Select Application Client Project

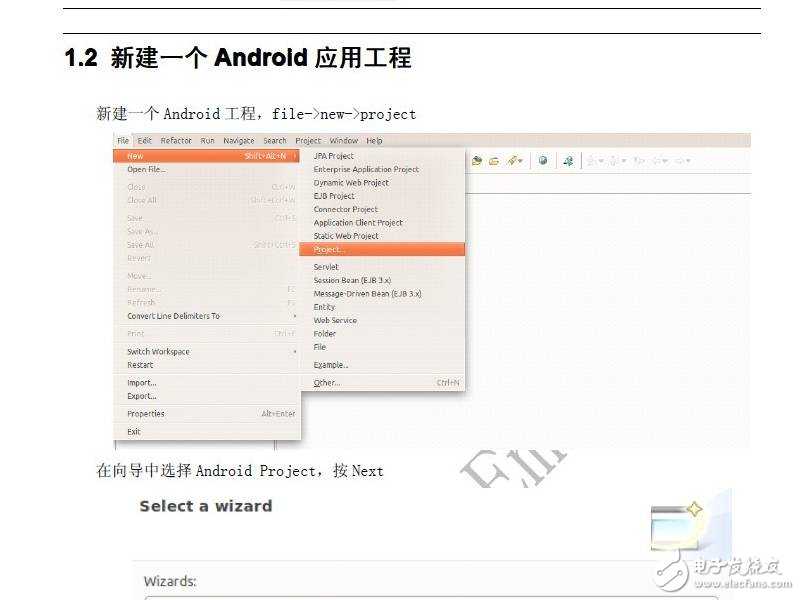[x=358, y=222]
